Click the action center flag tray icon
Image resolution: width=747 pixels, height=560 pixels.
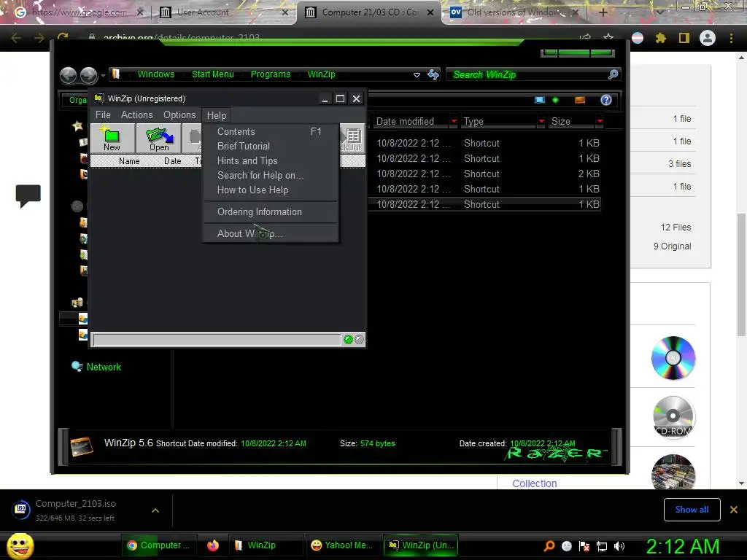click(584, 546)
